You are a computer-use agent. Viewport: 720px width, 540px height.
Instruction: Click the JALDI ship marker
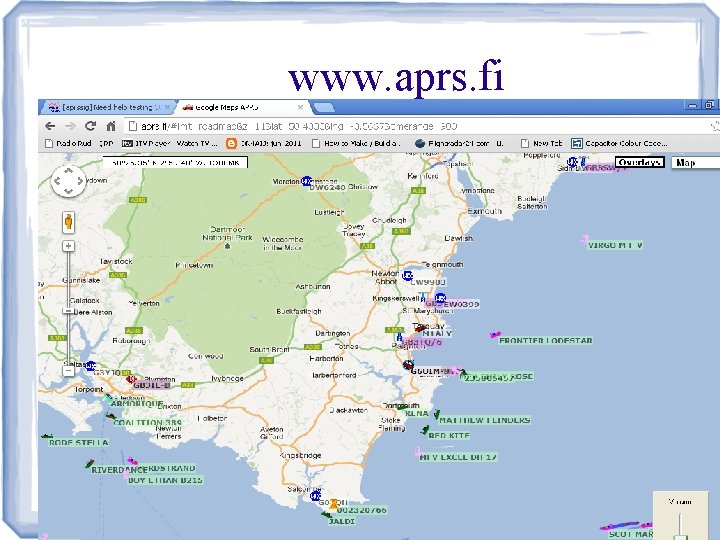point(326,515)
